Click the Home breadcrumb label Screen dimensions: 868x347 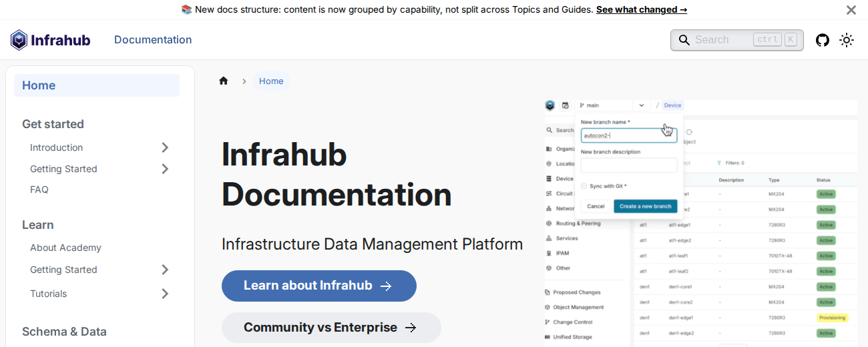click(271, 81)
